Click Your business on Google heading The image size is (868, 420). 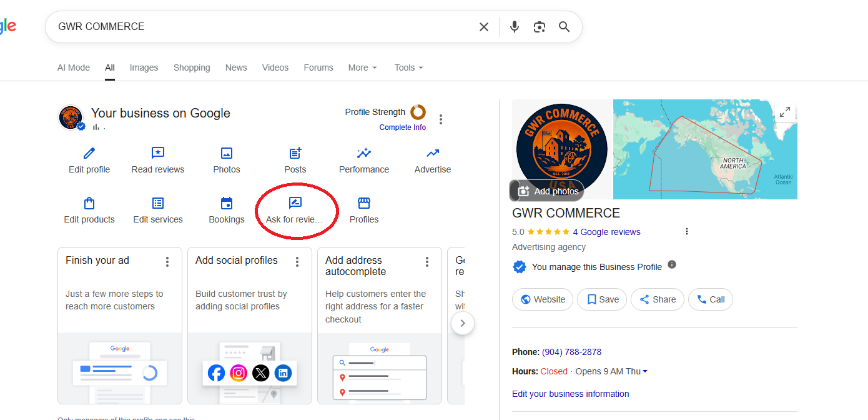[x=160, y=113]
